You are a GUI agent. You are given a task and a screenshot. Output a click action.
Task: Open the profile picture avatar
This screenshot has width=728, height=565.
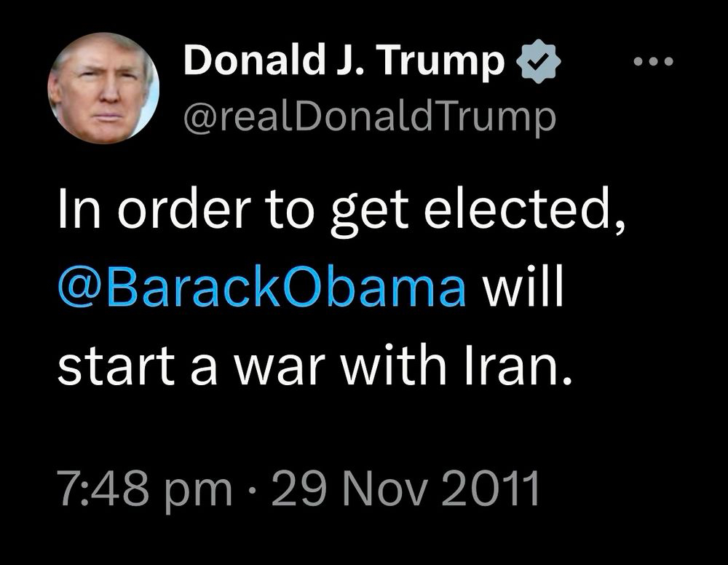tap(103, 89)
